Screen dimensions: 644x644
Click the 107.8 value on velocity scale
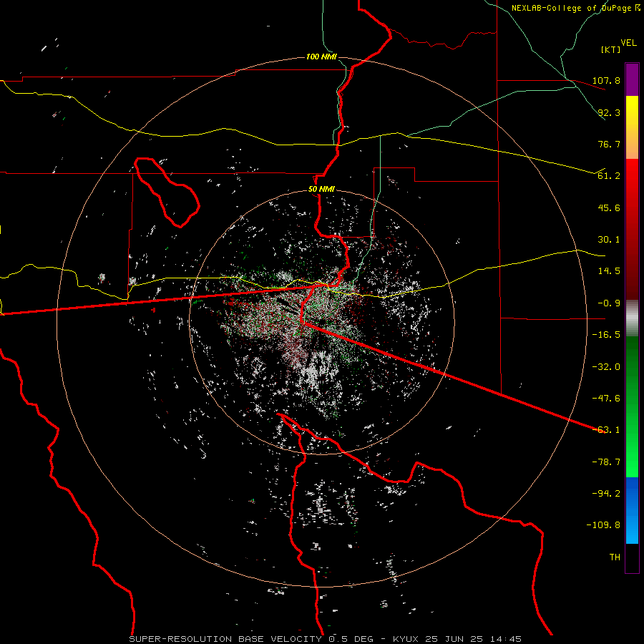point(606,80)
